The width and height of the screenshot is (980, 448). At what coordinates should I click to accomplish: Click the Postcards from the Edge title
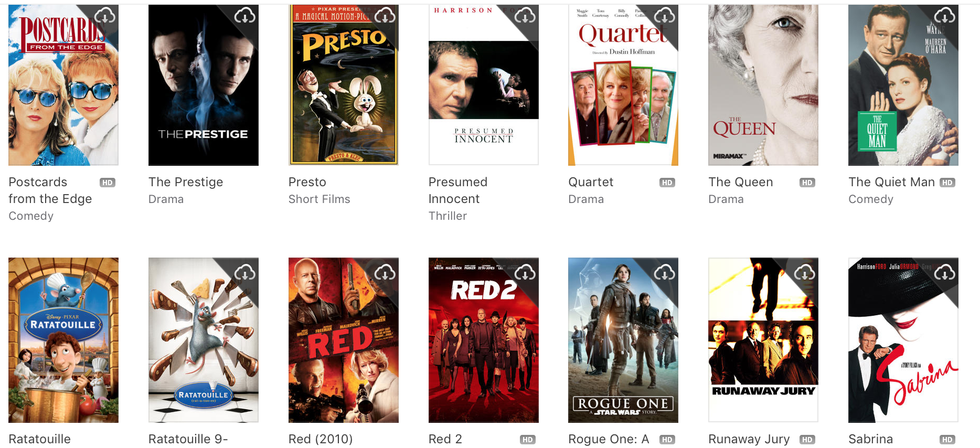tap(50, 190)
